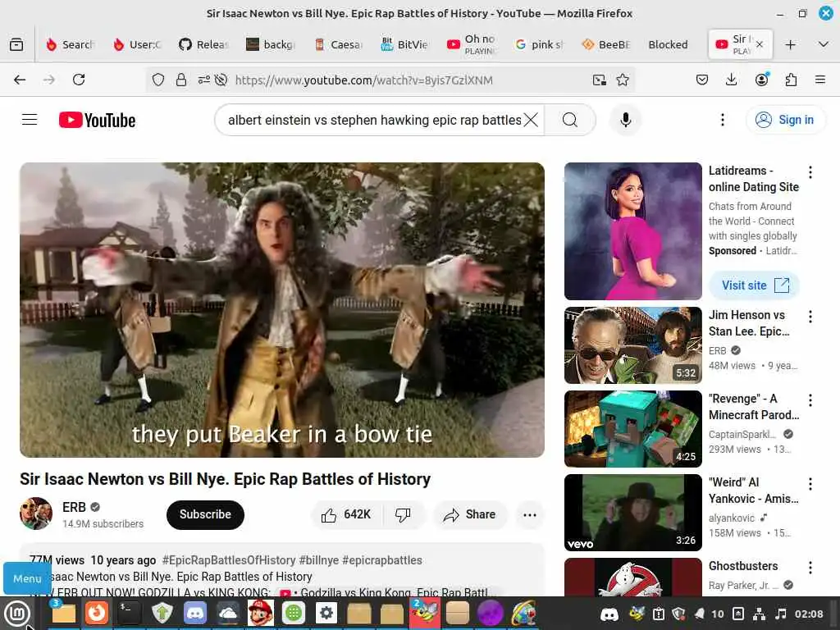
Task: Play the Weird Al Yankovic Amish thumbnail
Action: (632, 512)
